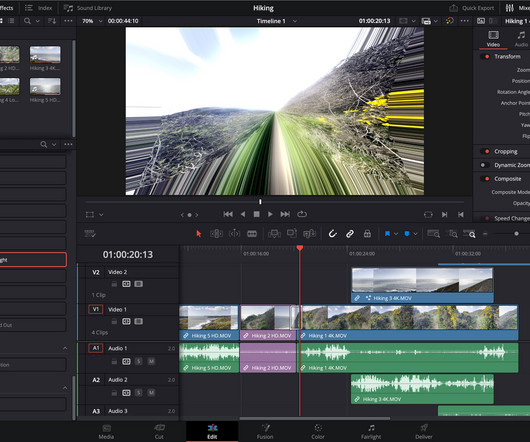
Task: Click the Custom Zoom icon
Action: pos(469,234)
